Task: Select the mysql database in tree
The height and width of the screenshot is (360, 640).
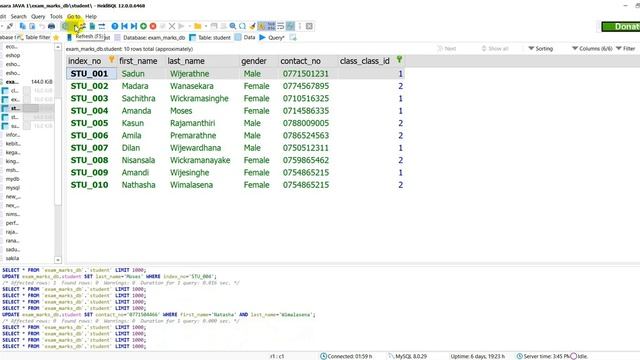Action: coord(13,188)
